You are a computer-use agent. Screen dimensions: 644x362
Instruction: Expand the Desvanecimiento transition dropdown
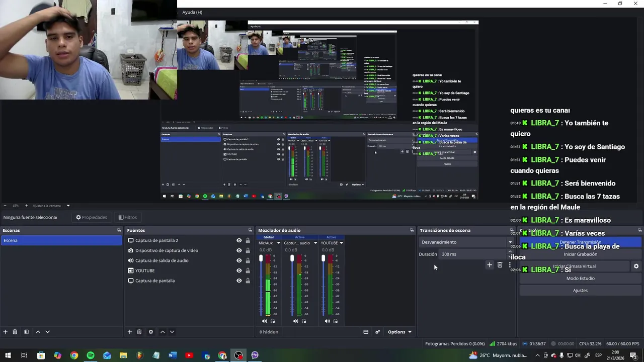coord(466,242)
